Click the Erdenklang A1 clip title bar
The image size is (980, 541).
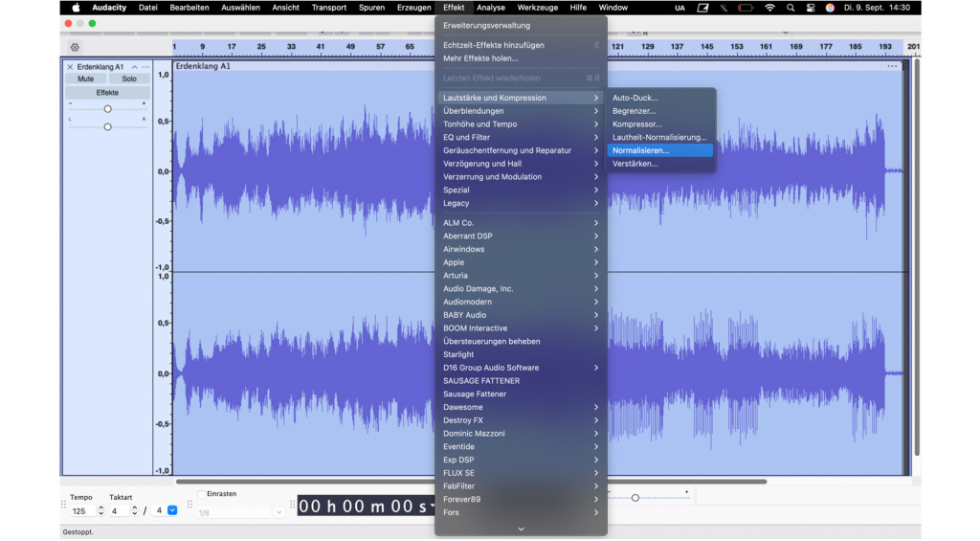click(x=538, y=66)
